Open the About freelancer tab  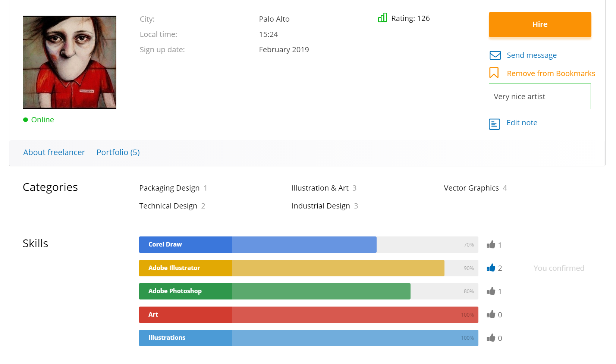click(54, 152)
